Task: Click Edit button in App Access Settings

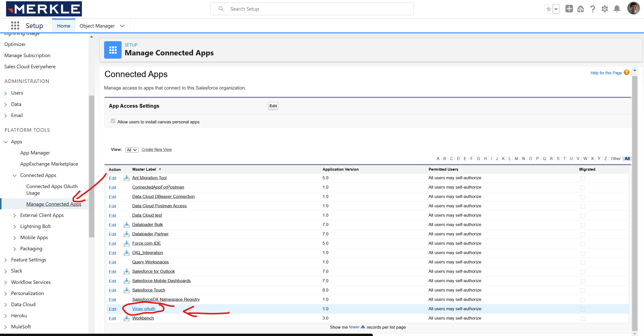Action: 273,106
